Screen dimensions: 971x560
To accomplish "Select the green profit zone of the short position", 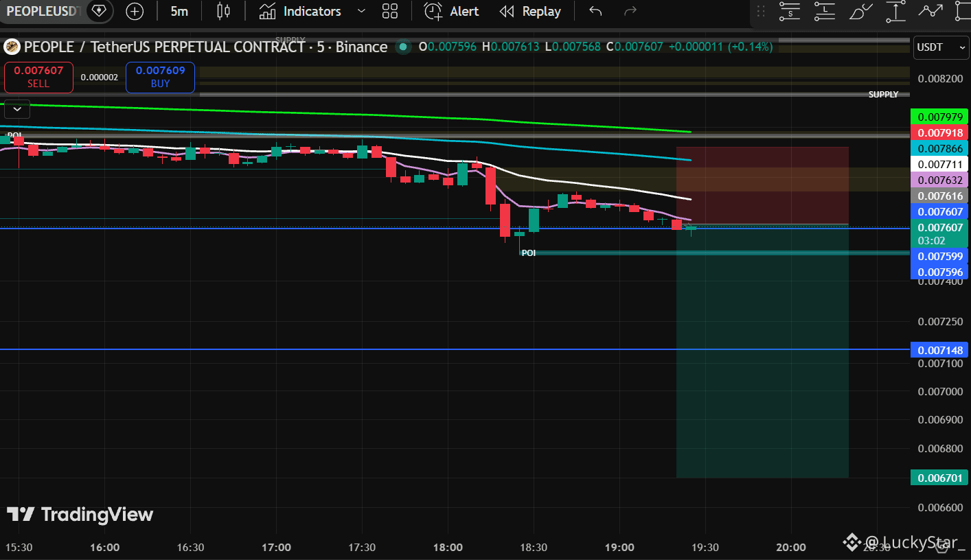I will tap(762, 351).
